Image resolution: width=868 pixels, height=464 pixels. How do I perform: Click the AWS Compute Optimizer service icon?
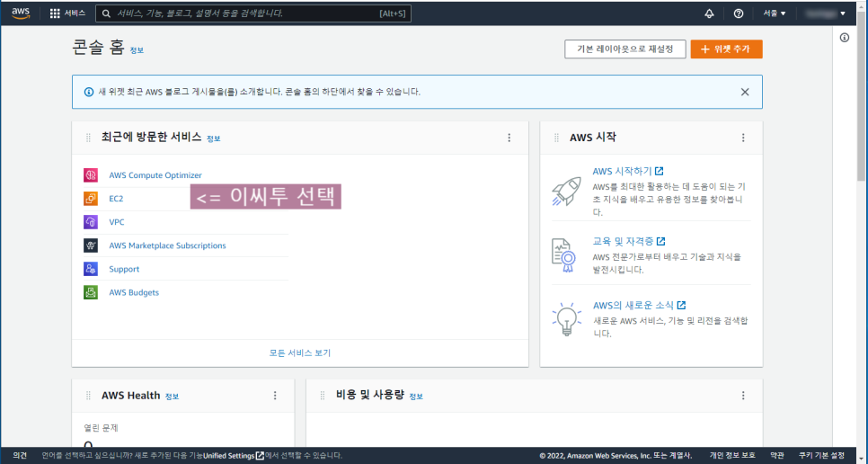click(x=91, y=175)
